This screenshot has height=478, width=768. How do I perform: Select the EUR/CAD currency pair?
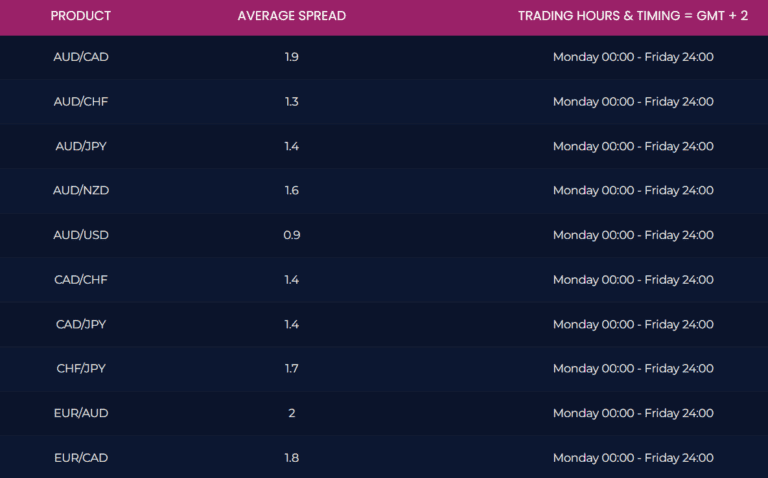[x=81, y=457]
